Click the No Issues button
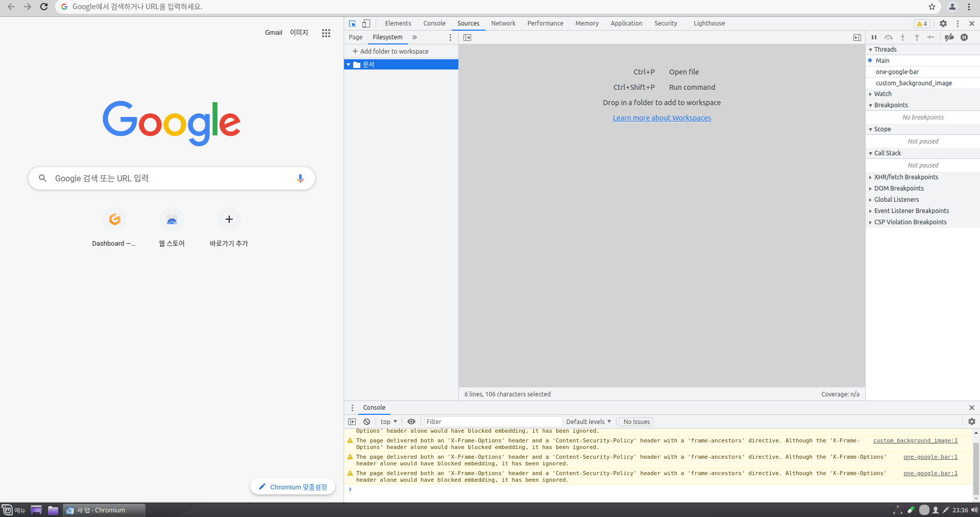Screen dimensions: 980x517 point(636,421)
